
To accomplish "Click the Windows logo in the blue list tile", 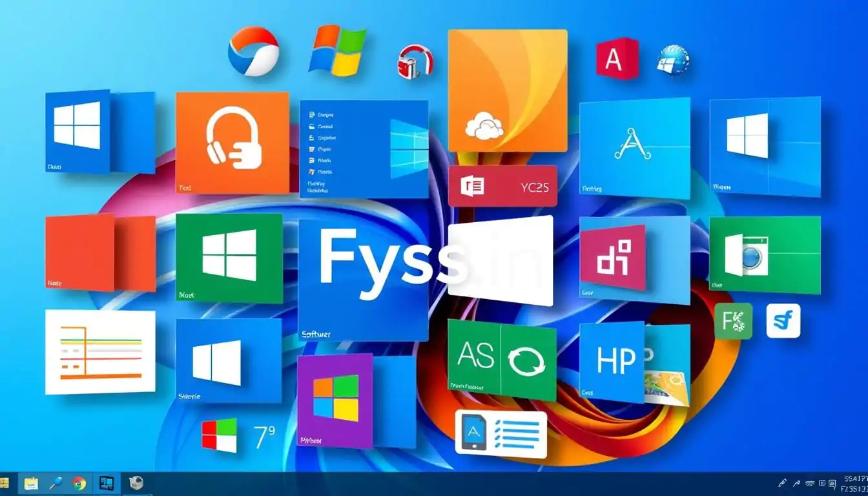I will [x=409, y=149].
